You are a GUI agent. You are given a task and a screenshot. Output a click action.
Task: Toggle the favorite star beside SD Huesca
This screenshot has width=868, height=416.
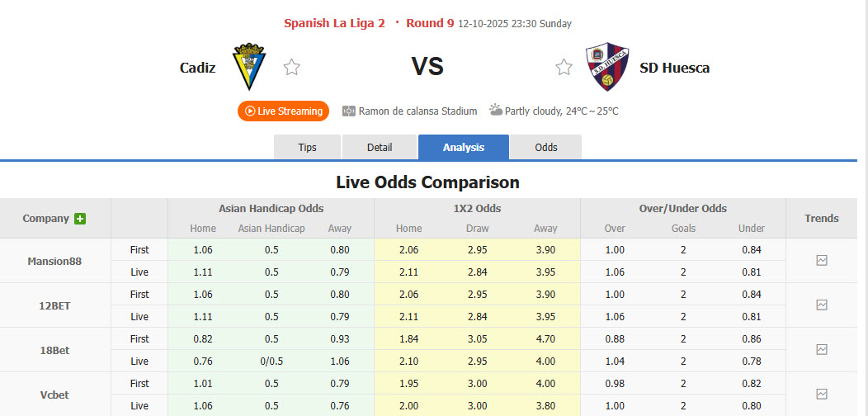tap(564, 68)
